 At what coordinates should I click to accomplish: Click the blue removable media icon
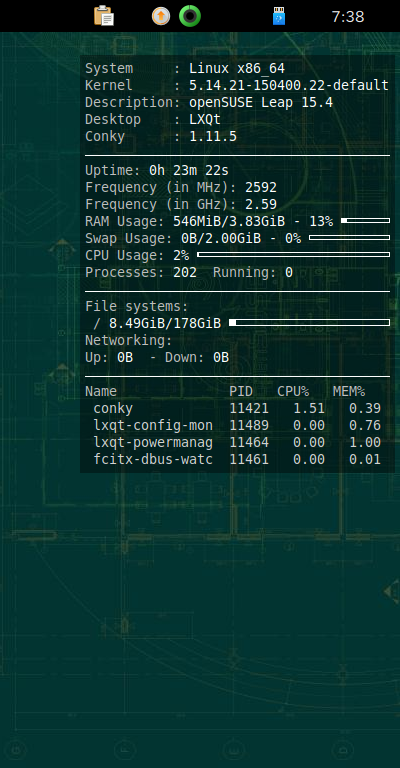pos(279,16)
